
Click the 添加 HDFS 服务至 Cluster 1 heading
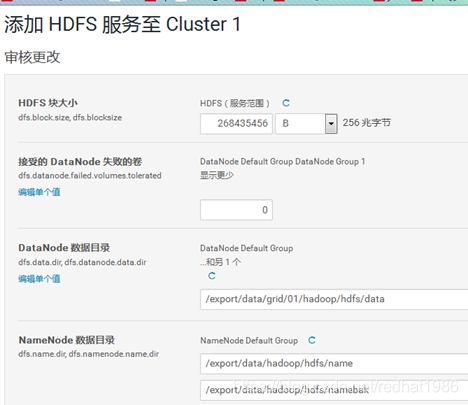pyautogui.click(x=122, y=25)
